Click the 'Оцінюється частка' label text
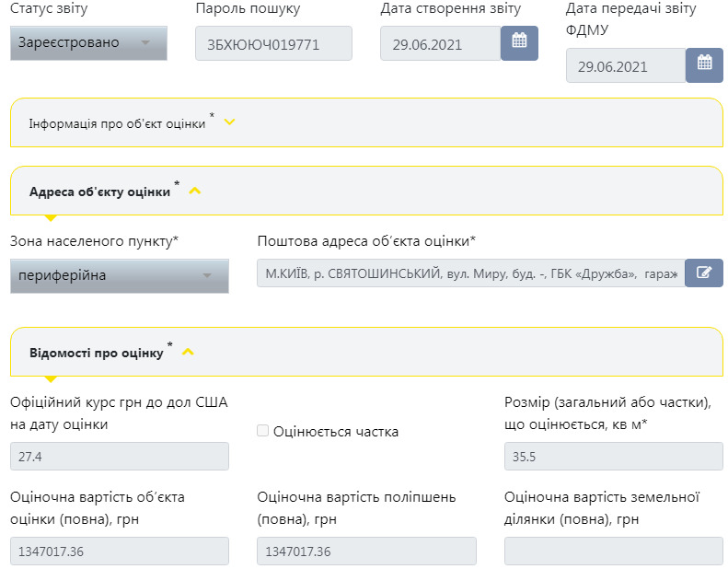The width and height of the screenshot is (728, 569). click(x=335, y=432)
